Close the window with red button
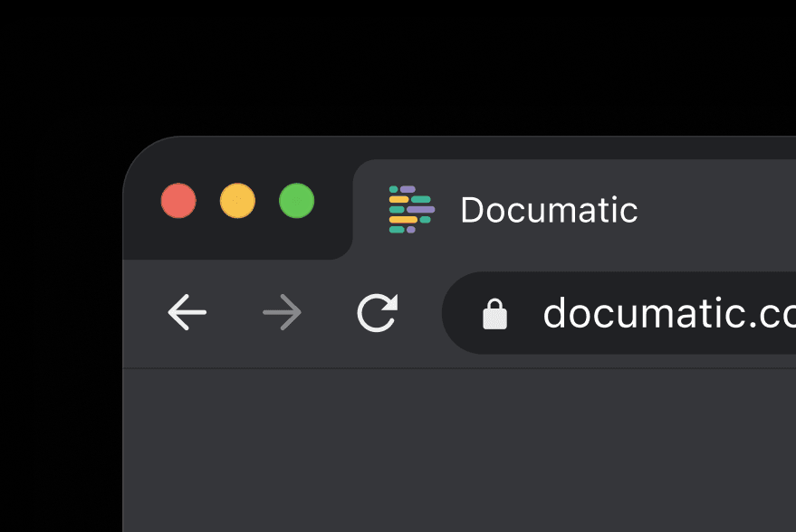 pyautogui.click(x=178, y=201)
